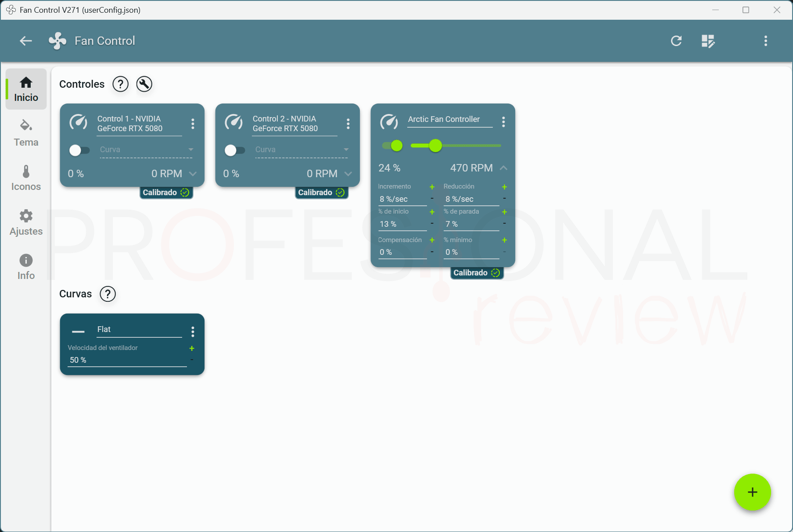This screenshot has height=532, width=793.
Task: Click the add button with plus sign
Action: coord(752,492)
